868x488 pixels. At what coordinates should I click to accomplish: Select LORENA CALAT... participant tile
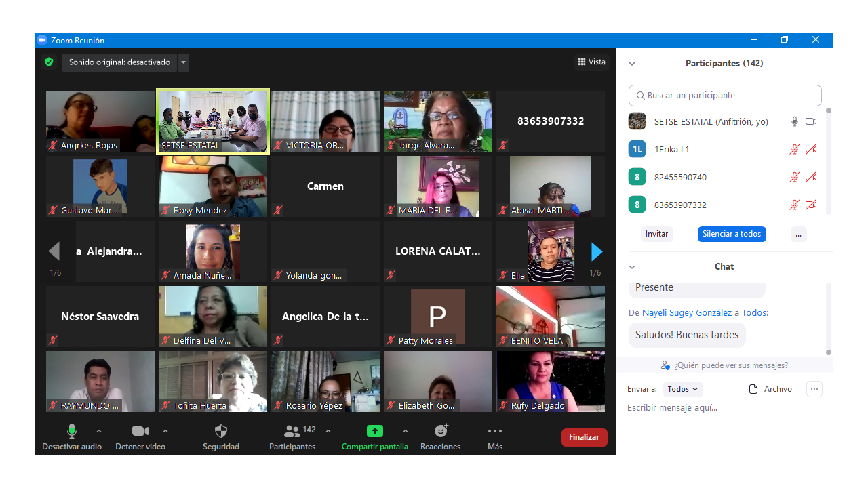click(438, 251)
